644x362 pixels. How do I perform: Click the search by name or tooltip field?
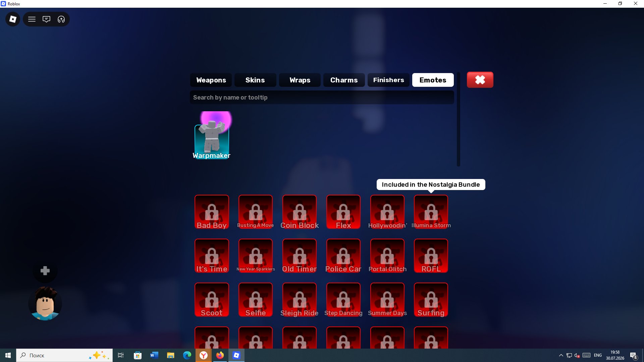(322, 98)
